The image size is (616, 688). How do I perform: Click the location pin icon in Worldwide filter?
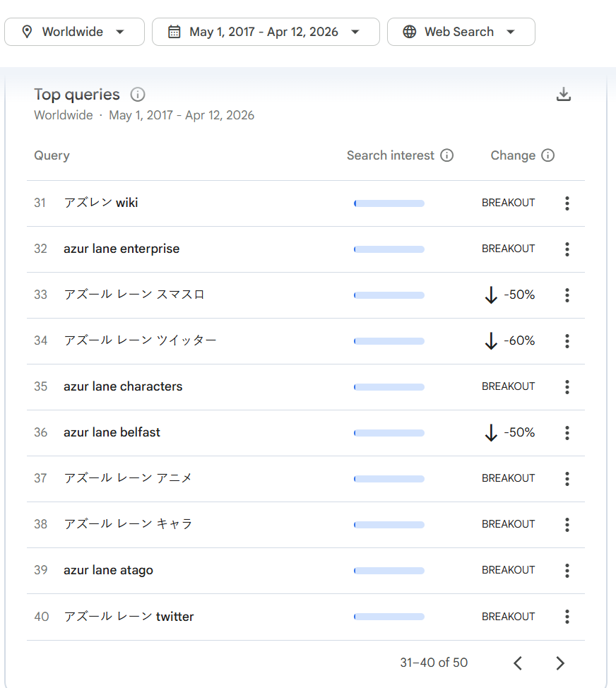tap(28, 32)
